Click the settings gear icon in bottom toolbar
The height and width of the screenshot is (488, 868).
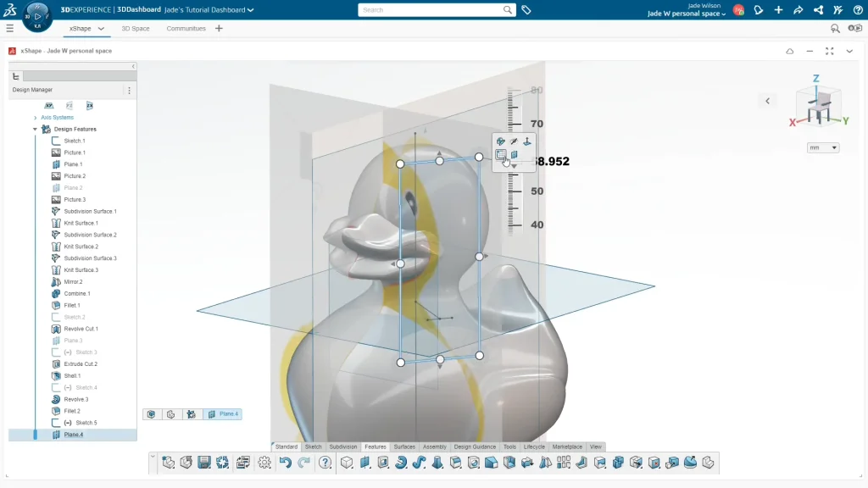click(264, 463)
